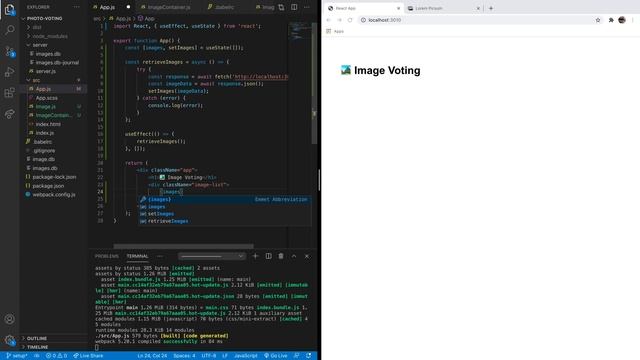Open the Source Control view
The height and width of the screenshot is (360, 640).
(9, 51)
